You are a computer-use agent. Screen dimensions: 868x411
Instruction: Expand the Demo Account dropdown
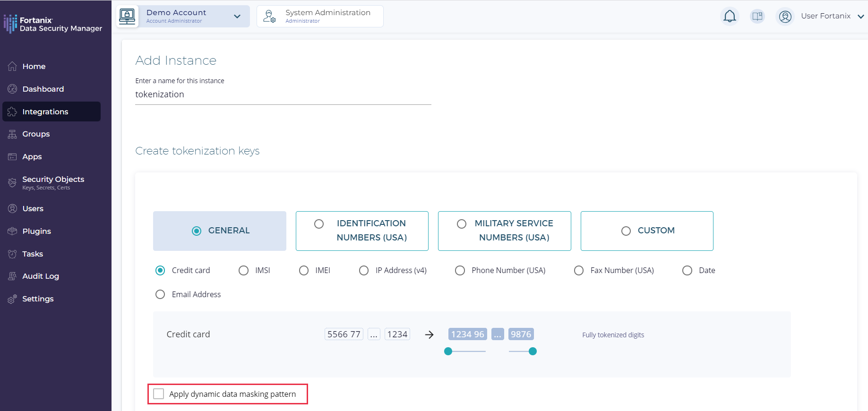[x=237, y=17]
